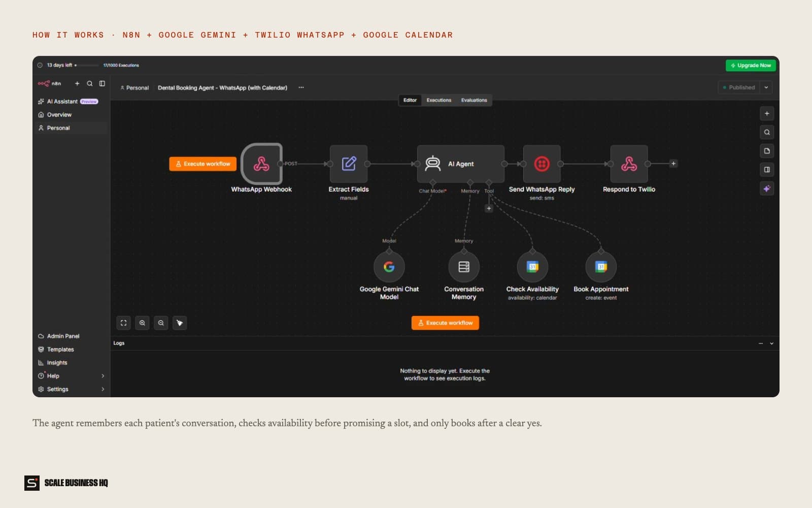Click Execute workflow beside the webhook node
This screenshot has width=812, height=508.
tap(203, 164)
